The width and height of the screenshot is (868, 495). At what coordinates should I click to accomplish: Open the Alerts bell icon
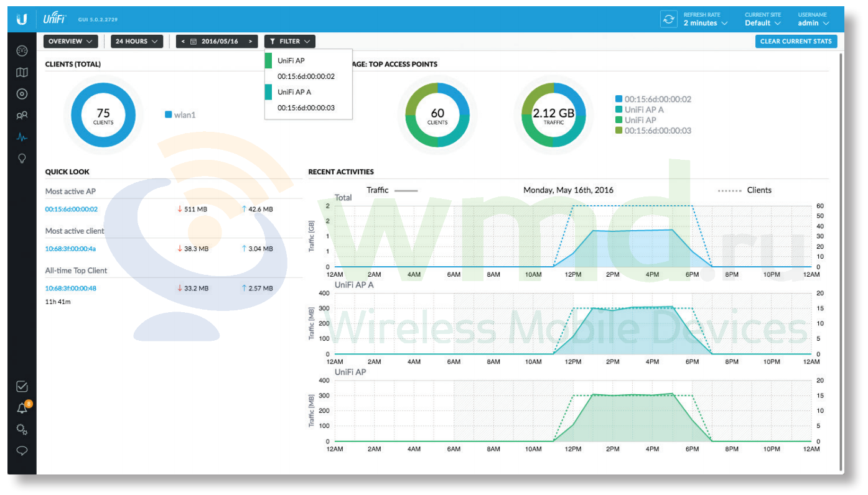pos(22,409)
